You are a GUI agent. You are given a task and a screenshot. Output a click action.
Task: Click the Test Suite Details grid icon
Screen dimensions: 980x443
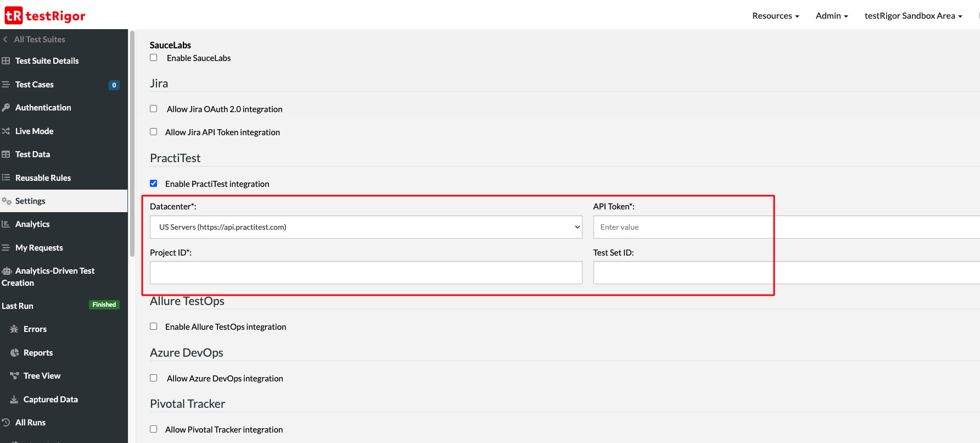coord(6,61)
